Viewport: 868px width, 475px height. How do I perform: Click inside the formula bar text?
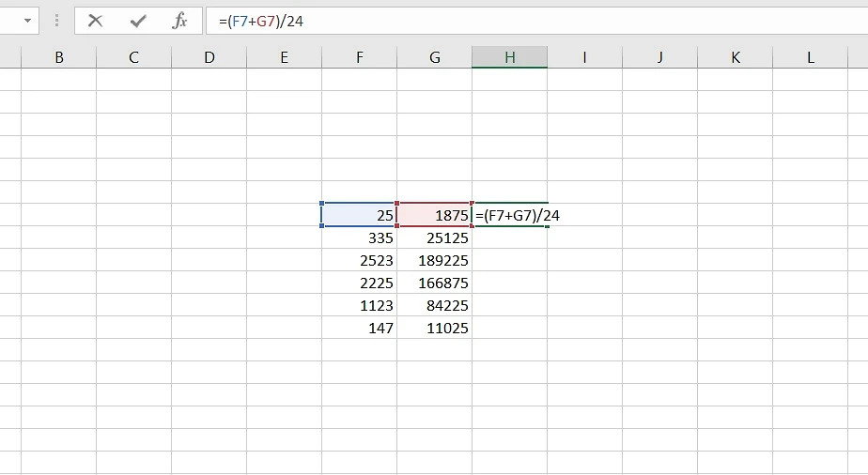coord(470,21)
